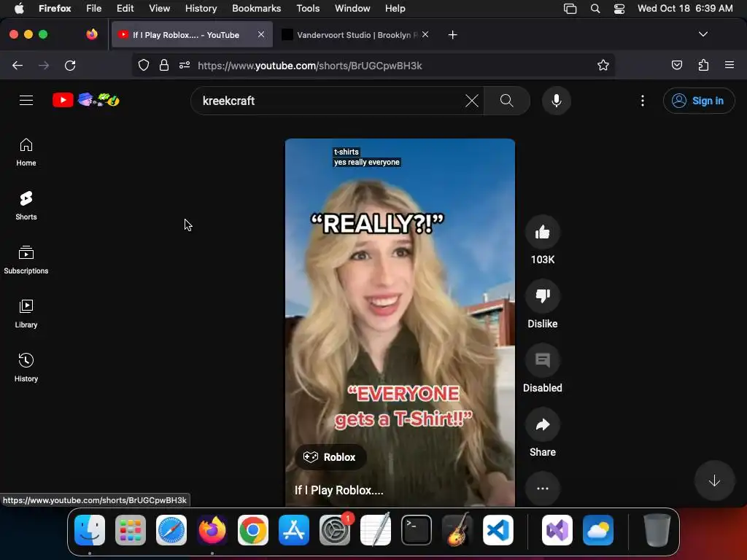Open the YouTube guide hamburger menu
The image size is (747, 560).
26,101
